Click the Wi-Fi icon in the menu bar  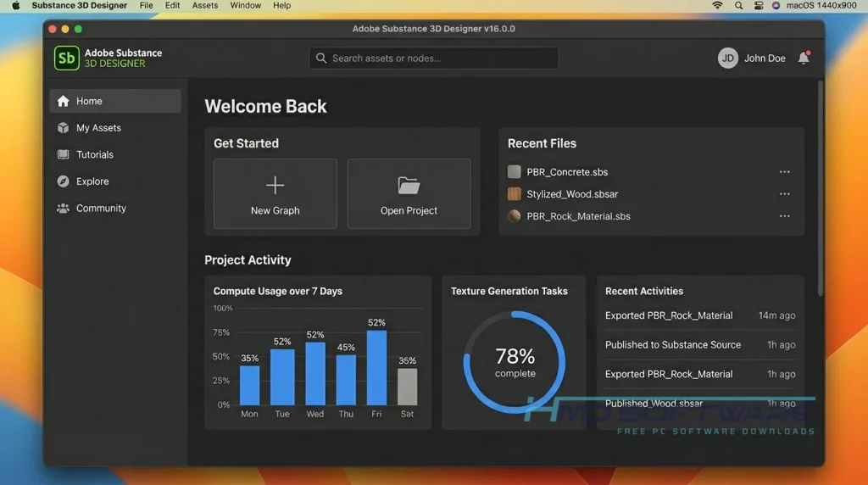(717, 6)
